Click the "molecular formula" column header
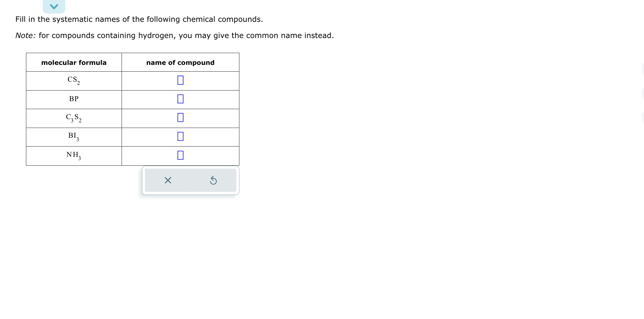 point(74,63)
